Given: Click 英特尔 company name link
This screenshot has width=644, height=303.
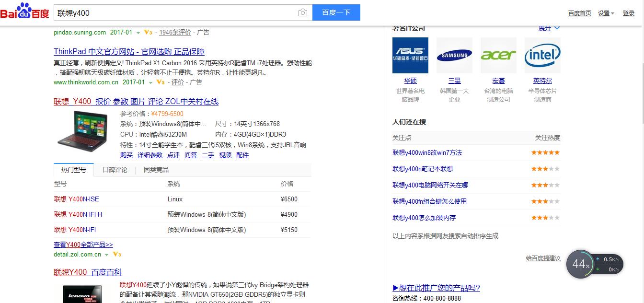Looking at the screenshot, I should pyautogui.click(x=542, y=81).
